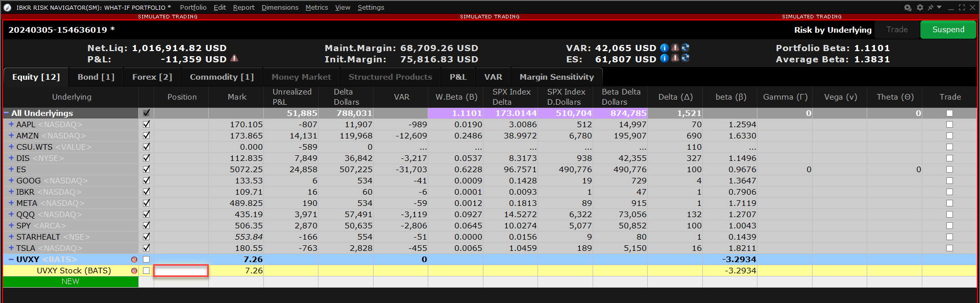Image resolution: width=980 pixels, height=303 pixels.
Task: Click the Suspend button
Action: 948,30
